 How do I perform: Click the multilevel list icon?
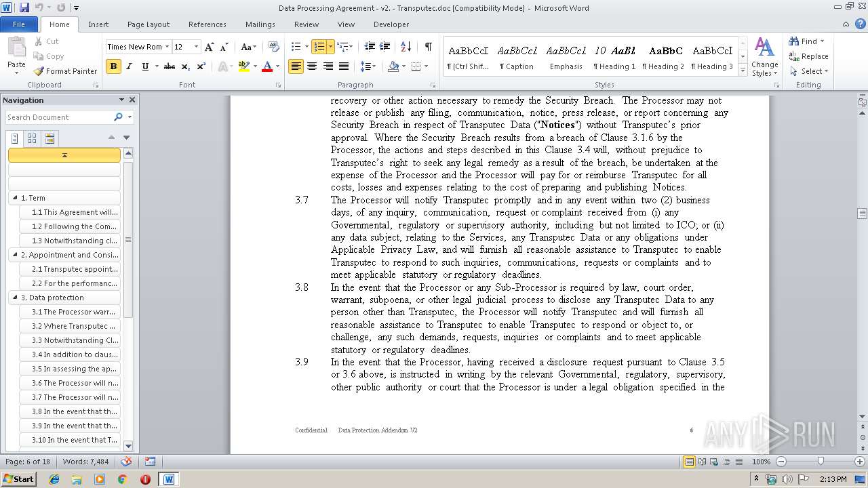pyautogui.click(x=342, y=47)
